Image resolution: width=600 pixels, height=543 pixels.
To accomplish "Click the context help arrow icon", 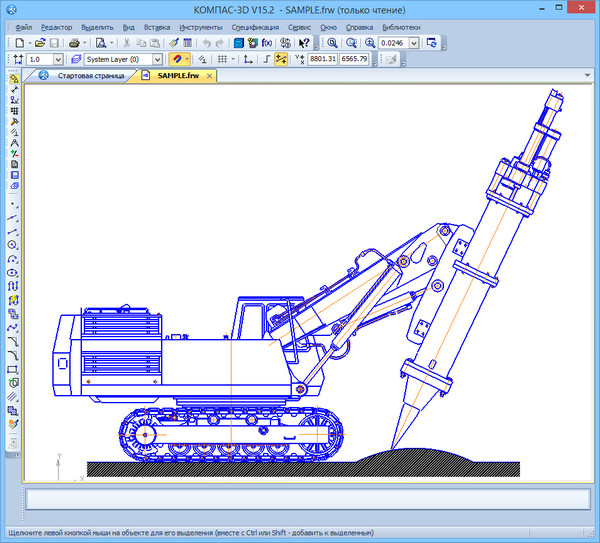I will pos(304,43).
